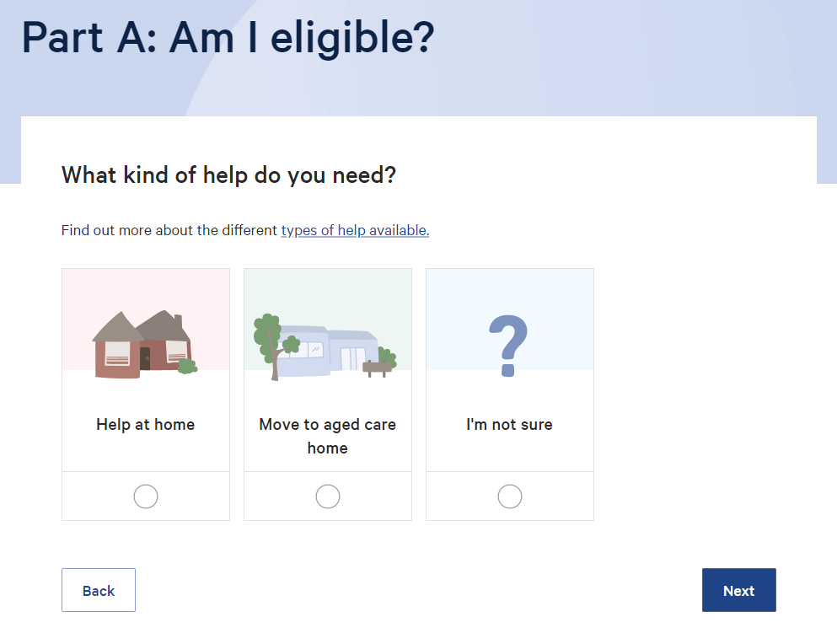
Task: Click the red brick house illustration
Action: pyautogui.click(x=142, y=345)
